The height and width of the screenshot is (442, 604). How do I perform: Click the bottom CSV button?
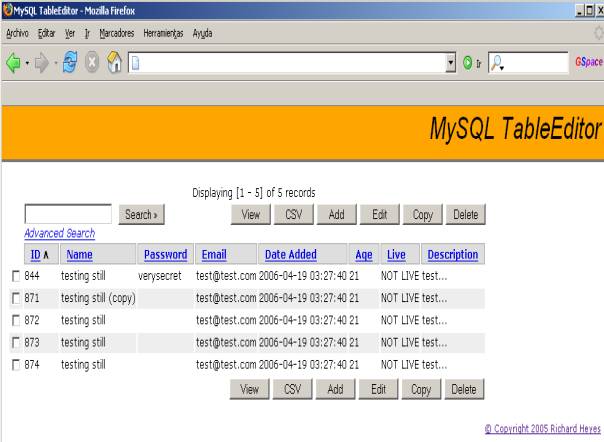click(292, 389)
